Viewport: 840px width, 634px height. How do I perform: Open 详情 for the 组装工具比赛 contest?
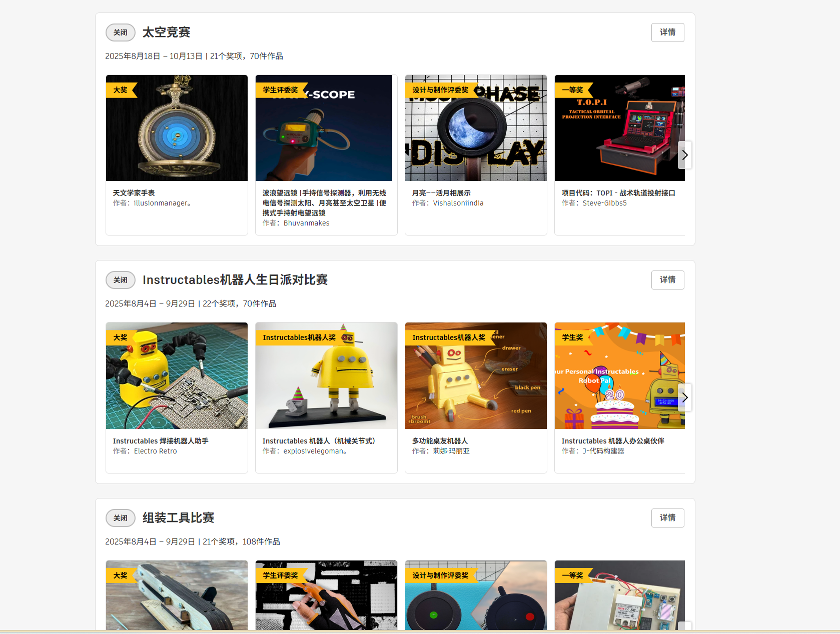[x=667, y=518]
